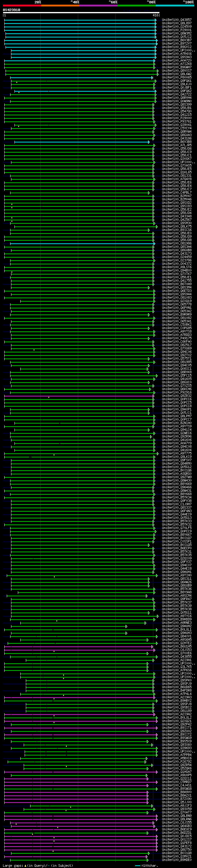Click the orange segment of the identity scale
The width and height of the screenshot is (197, 868).
[60, 6]
